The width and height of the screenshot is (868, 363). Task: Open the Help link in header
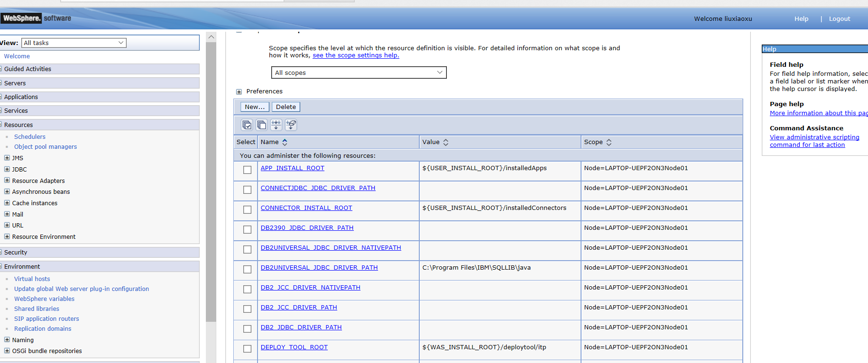(x=801, y=19)
